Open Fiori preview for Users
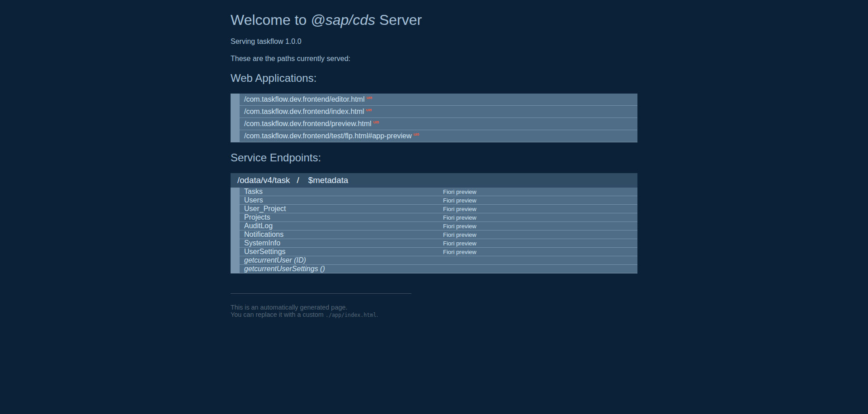This screenshot has height=414, width=868. click(459, 201)
